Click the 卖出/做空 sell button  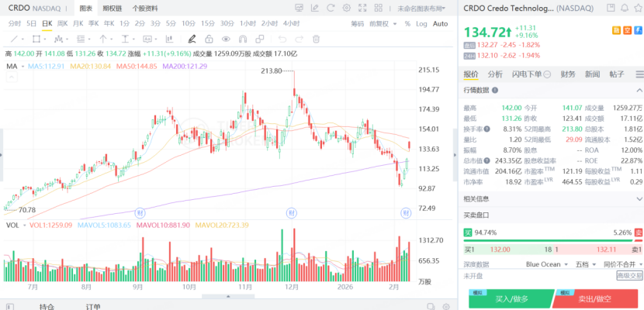(x=596, y=299)
